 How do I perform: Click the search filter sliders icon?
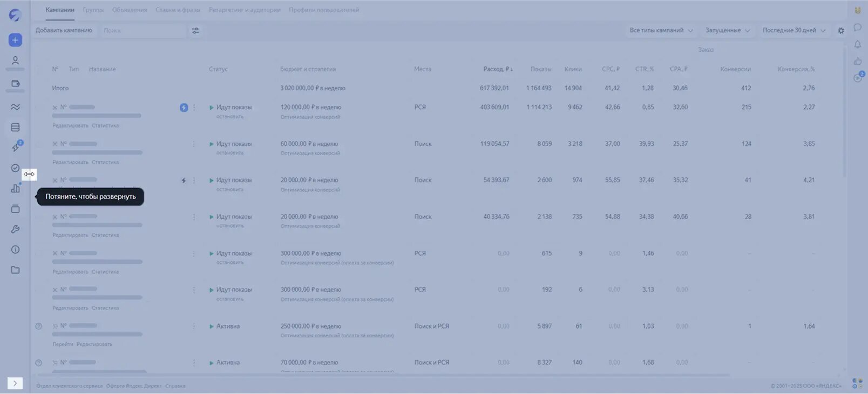195,31
